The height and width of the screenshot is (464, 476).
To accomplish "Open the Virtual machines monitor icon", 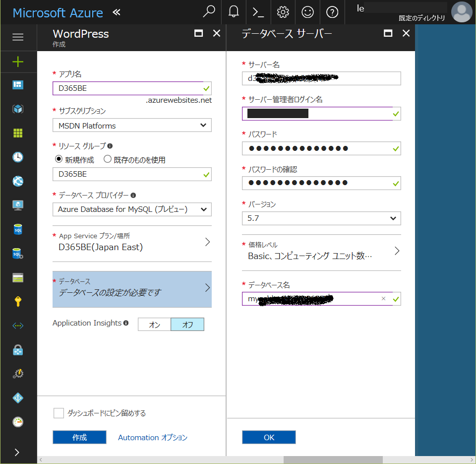I will pos(18,205).
